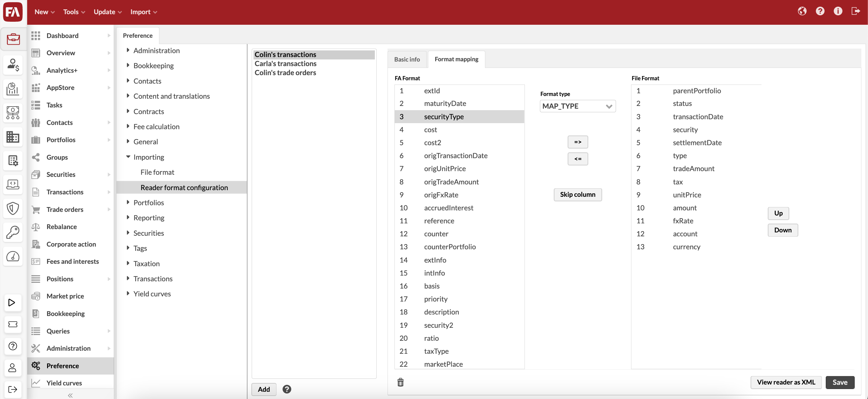The width and height of the screenshot is (868, 399).
Task: Open the Update menu
Action: pyautogui.click(x=108, y=12)
